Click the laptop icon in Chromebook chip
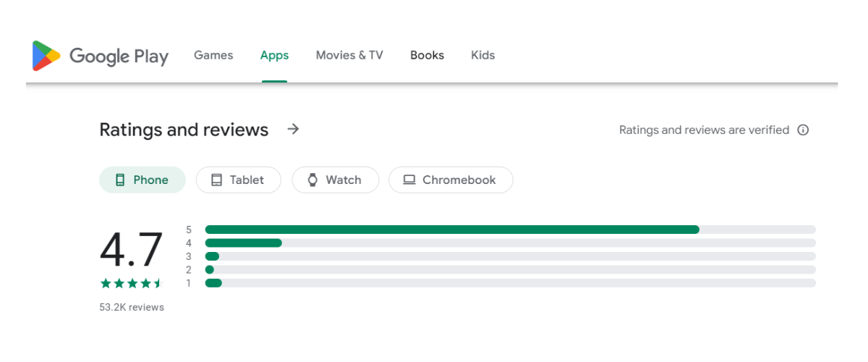 [409, 180]
